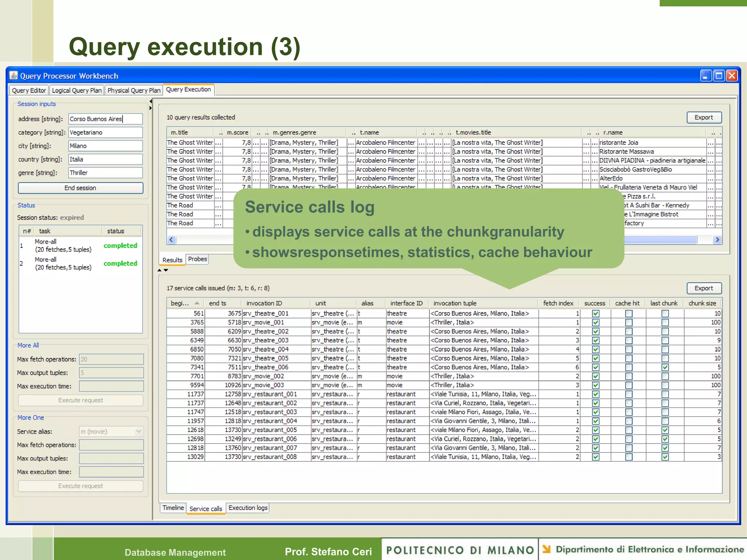Open the Physical Query Plan tab

(x=134, y=90)
